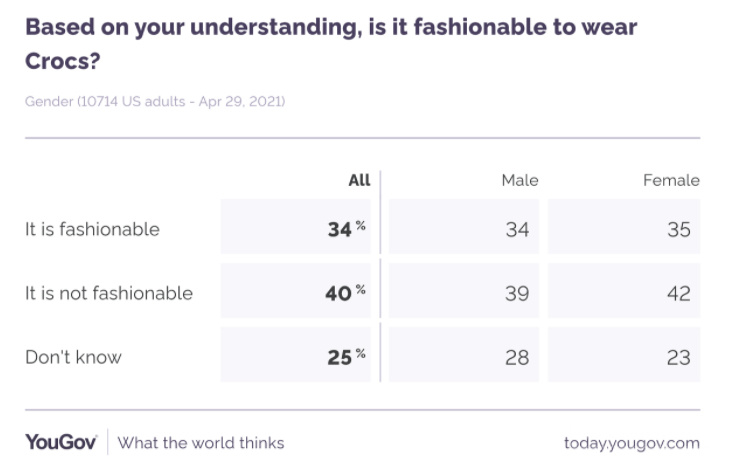The image size is (730, 468).
Task: Open the today.yougov.com link
Action: (x=631, y=443)
